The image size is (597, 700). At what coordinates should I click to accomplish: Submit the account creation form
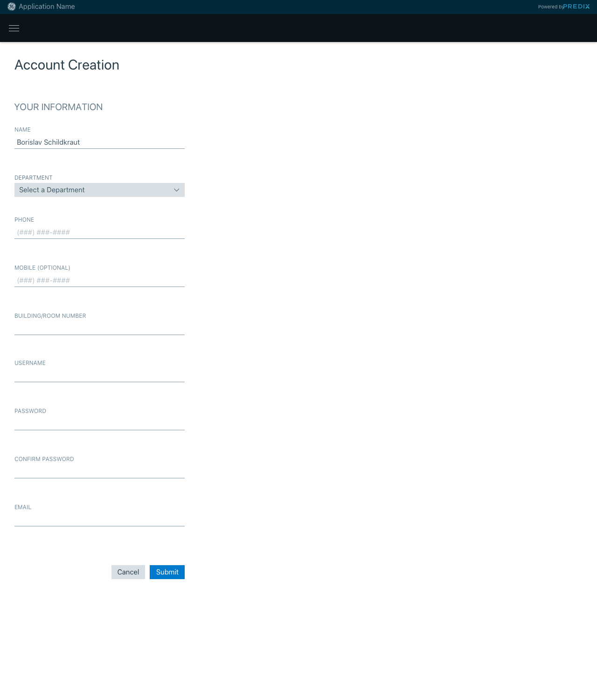point(167,572)
